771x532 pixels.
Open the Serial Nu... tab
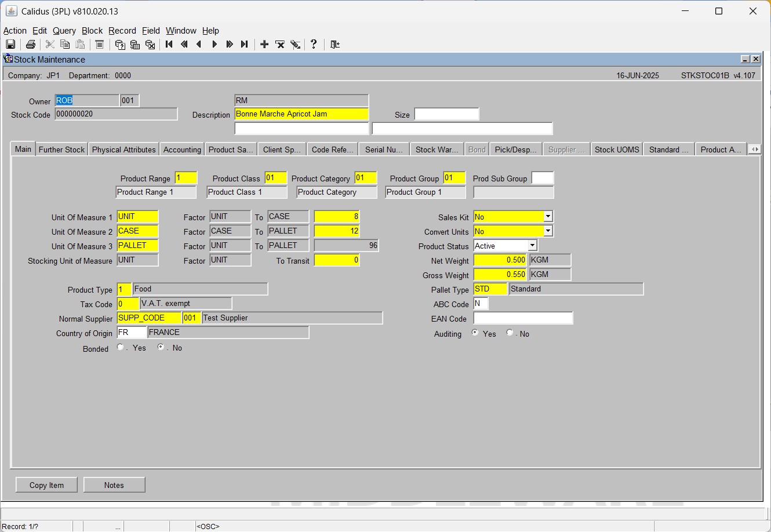point(384,150)
